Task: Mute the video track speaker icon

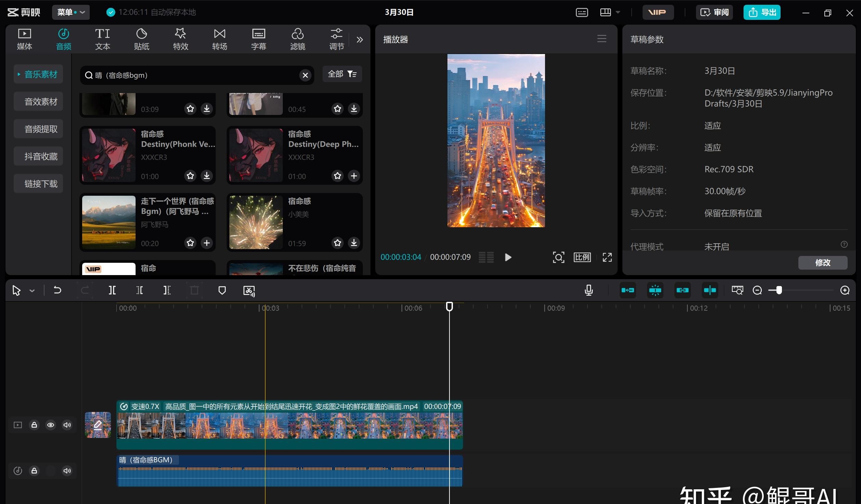Action: [67, 425]
